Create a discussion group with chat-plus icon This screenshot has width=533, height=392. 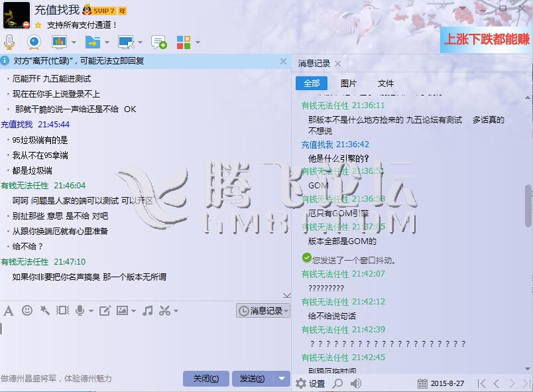(x=159, y=42)
